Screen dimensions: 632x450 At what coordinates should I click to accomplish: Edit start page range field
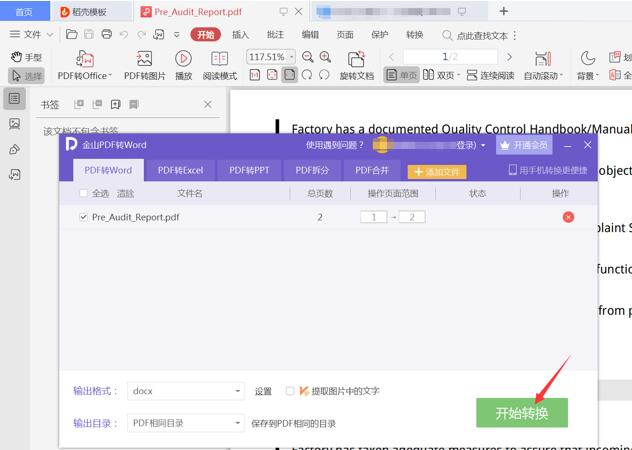click(x=374, y=217)
